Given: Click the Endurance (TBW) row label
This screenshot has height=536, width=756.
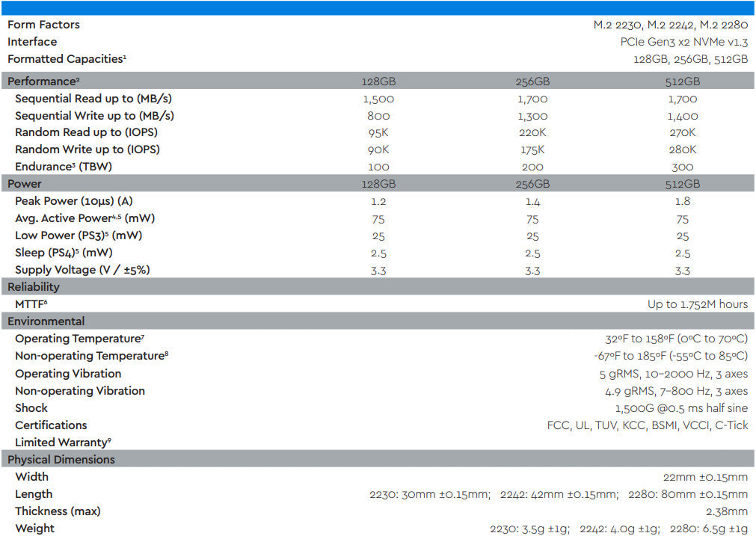Looking at the screenshot, I should tap(64, 167).
